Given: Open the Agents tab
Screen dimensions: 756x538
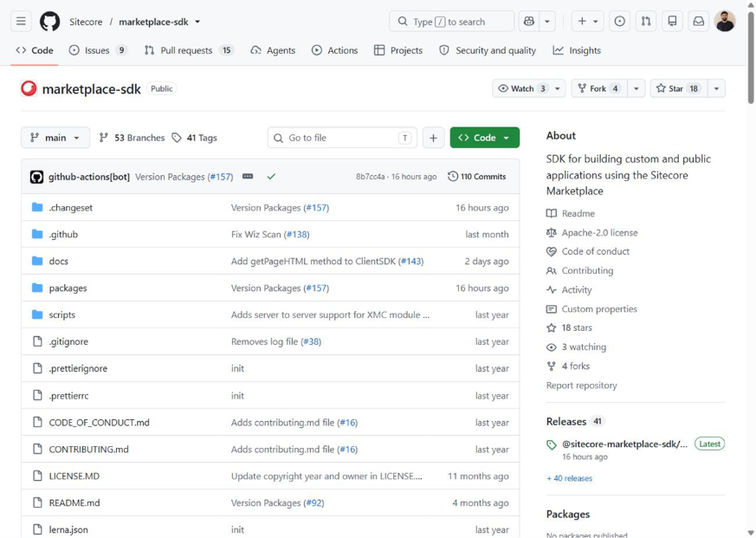Looking at the screenshot, I should [273, 50].
